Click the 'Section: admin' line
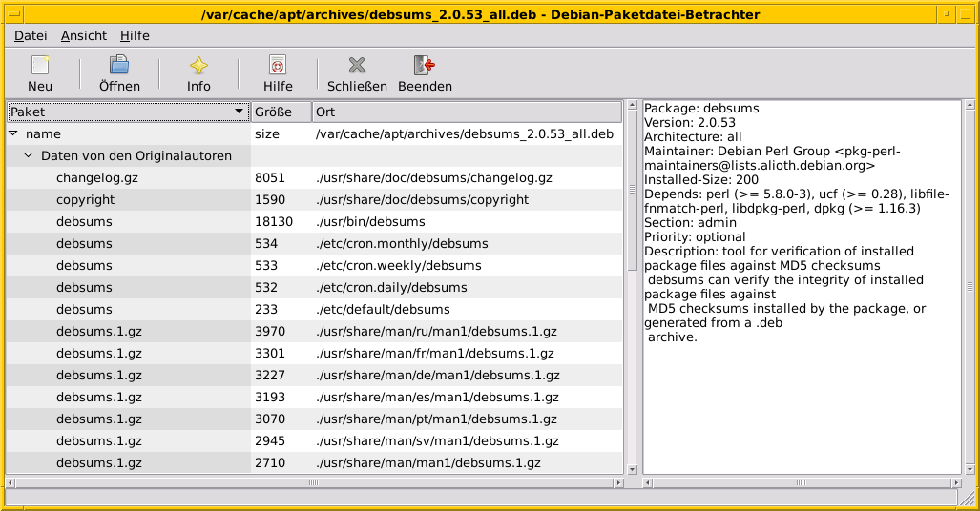The image size is (980, 511). click(690, 222)
